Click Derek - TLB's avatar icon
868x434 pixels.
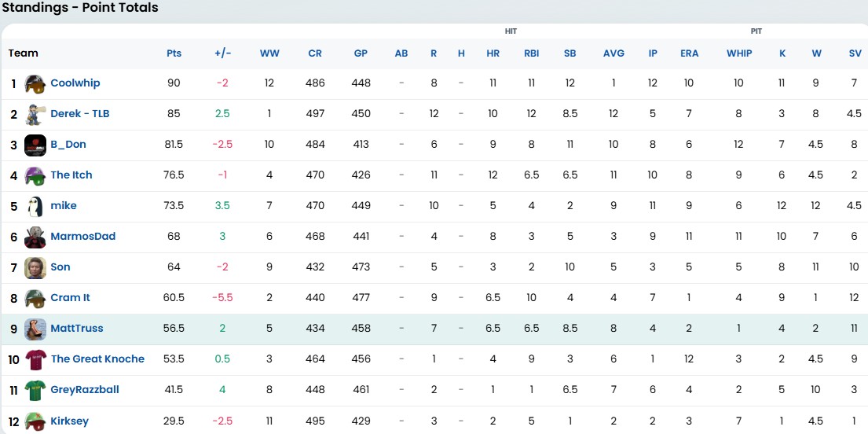tap(35, 114)
